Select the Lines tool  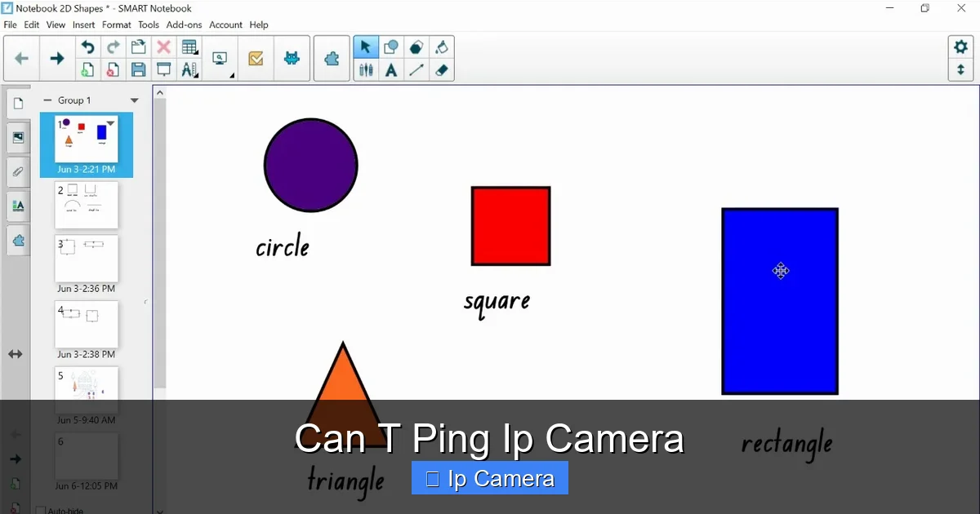(x=416, y=70)
